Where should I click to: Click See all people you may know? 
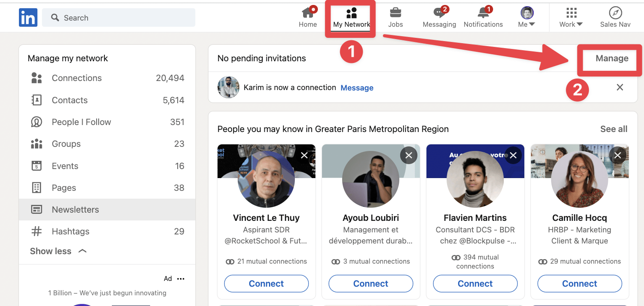click(x=614, y=129)
